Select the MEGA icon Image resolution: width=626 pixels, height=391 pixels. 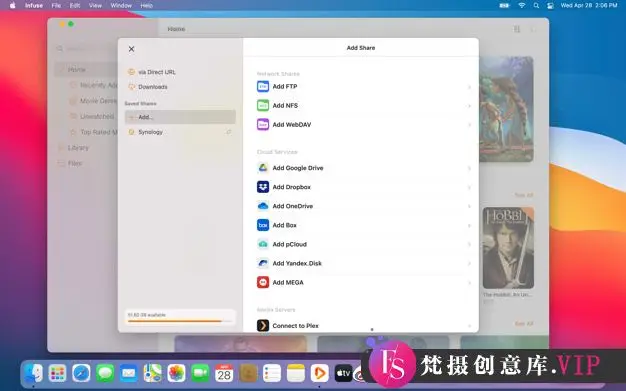click(263, 282)
